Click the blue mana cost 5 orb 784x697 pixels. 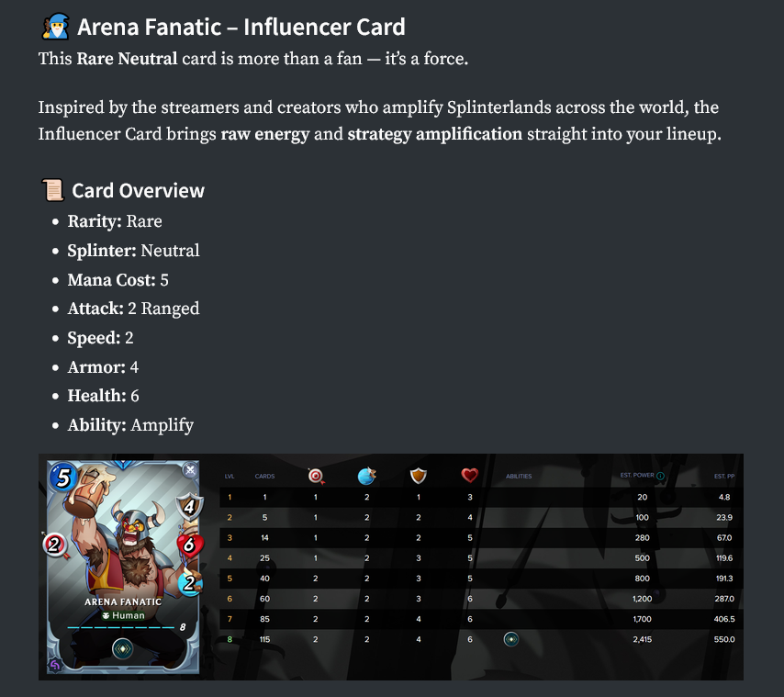click(63, 478)
